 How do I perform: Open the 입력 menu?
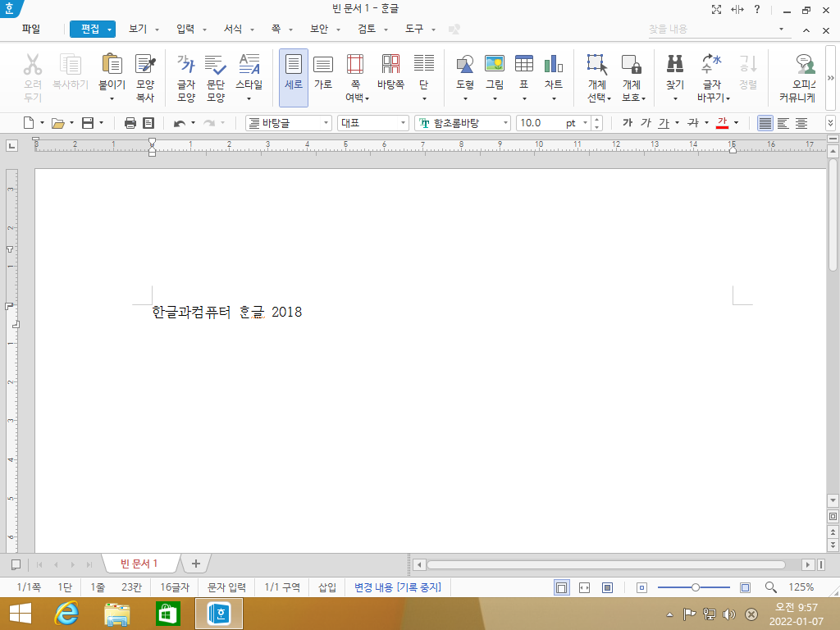pos(185,29)
